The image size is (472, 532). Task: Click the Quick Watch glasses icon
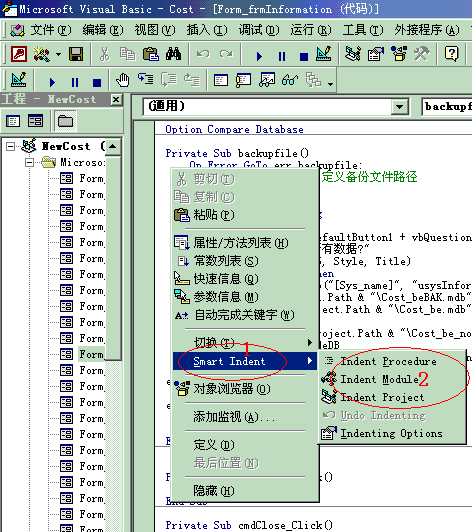click(290, 80)
